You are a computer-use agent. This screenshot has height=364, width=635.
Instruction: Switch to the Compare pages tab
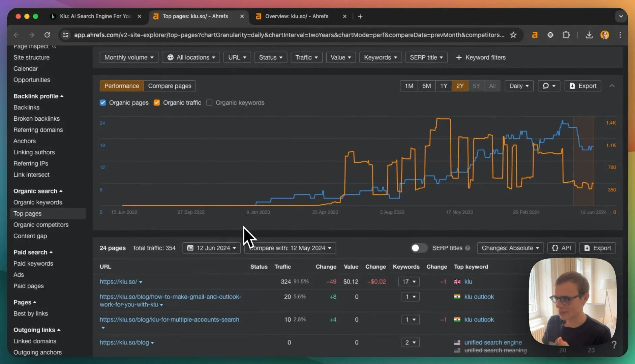tap(170, 86)
